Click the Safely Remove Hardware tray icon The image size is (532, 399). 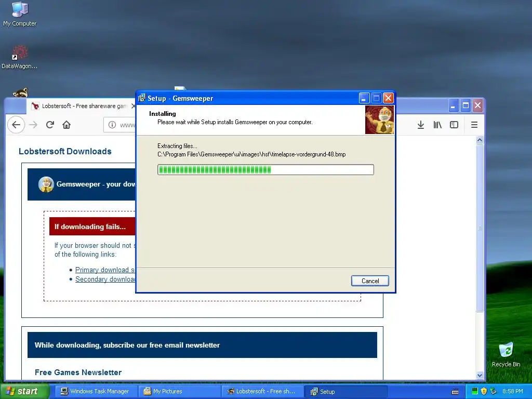tap(494, 391)
